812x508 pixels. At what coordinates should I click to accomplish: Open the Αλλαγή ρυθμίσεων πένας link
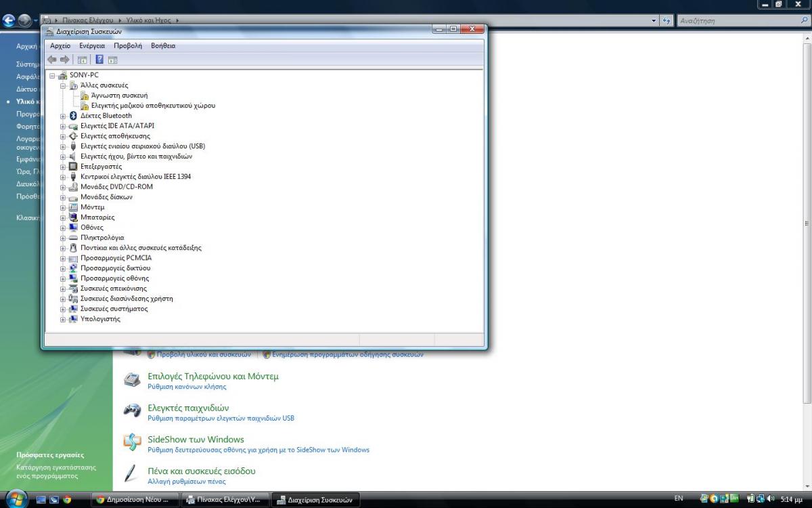tap(186, 481)
